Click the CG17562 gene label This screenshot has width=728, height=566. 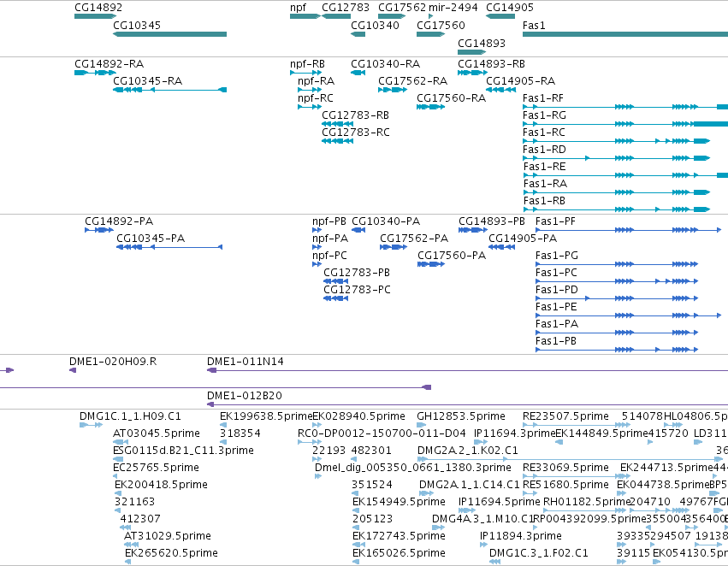click(x=402, y=8)
